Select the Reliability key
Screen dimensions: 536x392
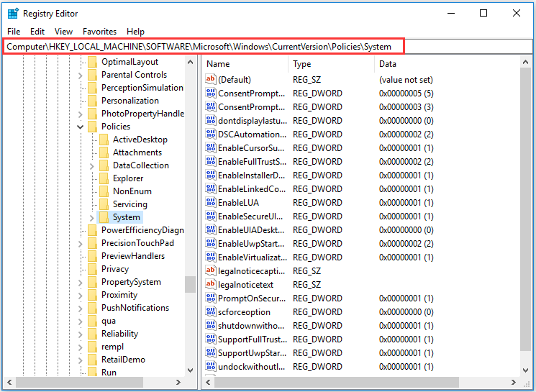click(x=119, y=334)
